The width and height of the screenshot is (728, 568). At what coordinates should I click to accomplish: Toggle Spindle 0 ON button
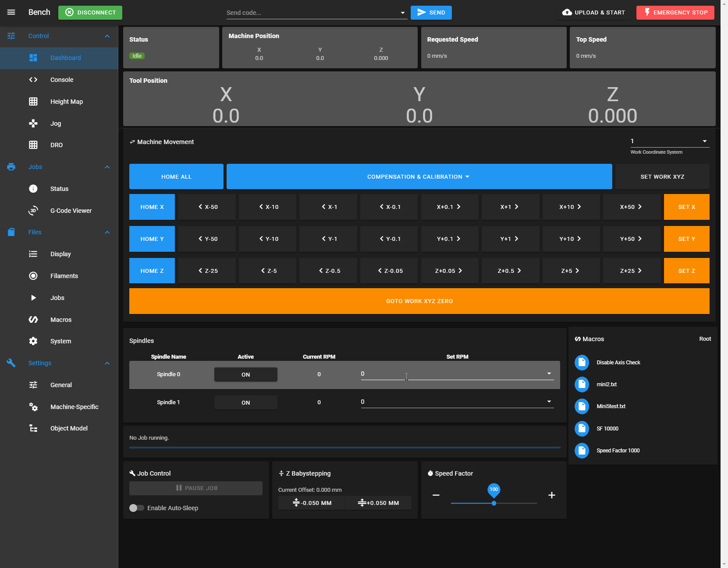pyautogui.click(x=246, y=374)
